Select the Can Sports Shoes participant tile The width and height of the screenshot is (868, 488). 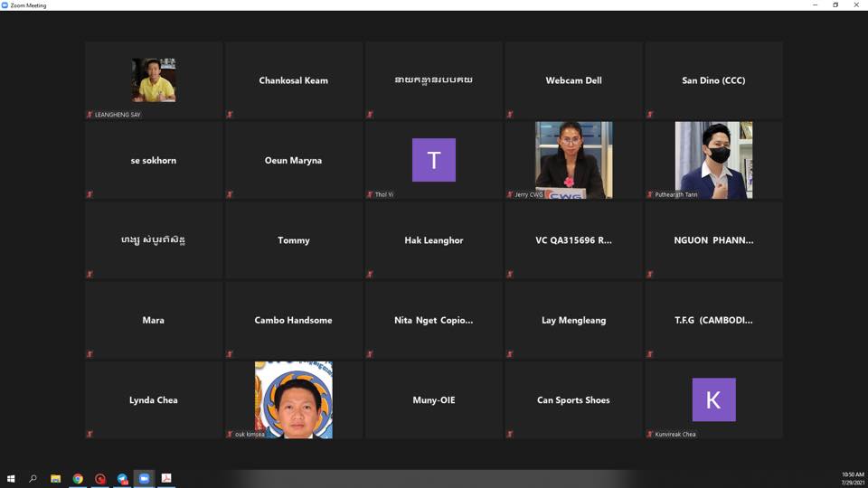[573, 399]
